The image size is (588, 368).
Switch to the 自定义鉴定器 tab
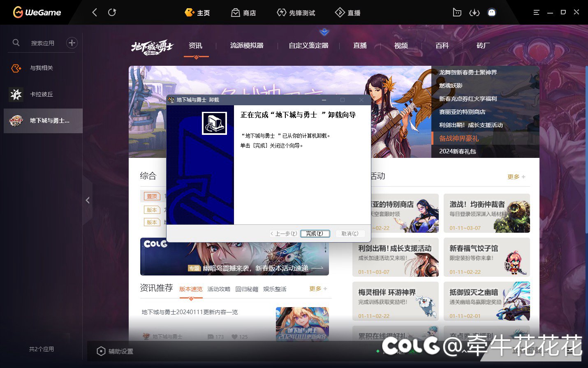point(308,46)
